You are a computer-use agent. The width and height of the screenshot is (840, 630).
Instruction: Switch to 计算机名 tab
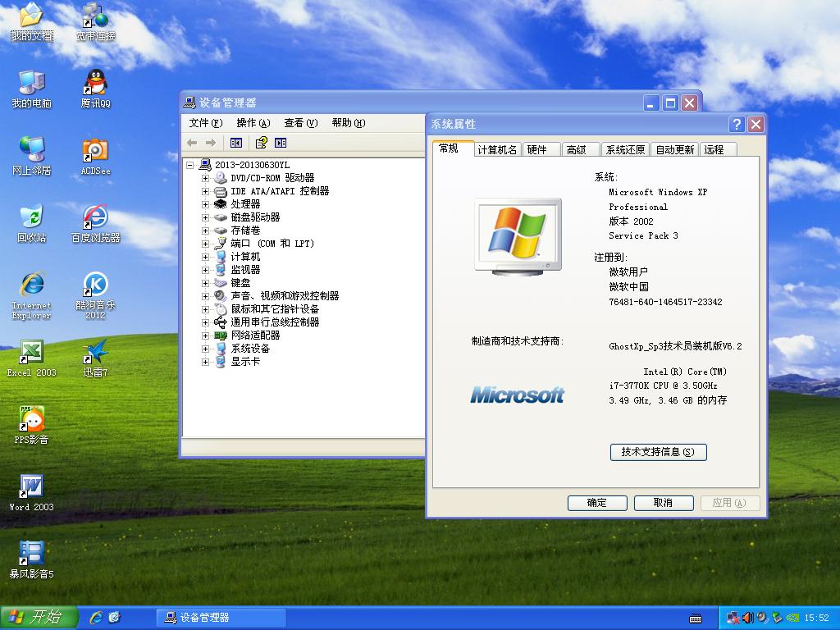click(497, 149)
